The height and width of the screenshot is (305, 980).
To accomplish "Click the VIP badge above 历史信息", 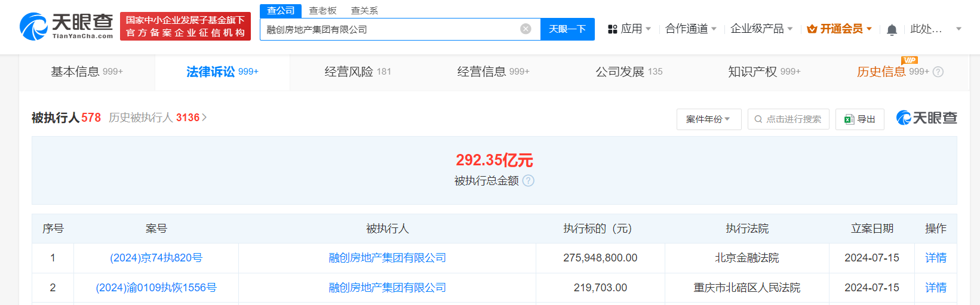I will [910, 60].
